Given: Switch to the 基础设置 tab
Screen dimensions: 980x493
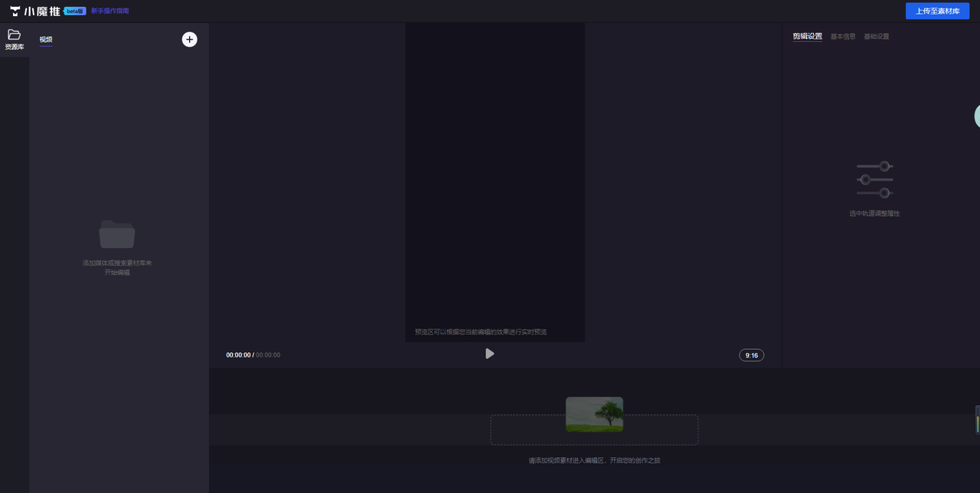Looking at the screenshot, I should tap(876, 37).
